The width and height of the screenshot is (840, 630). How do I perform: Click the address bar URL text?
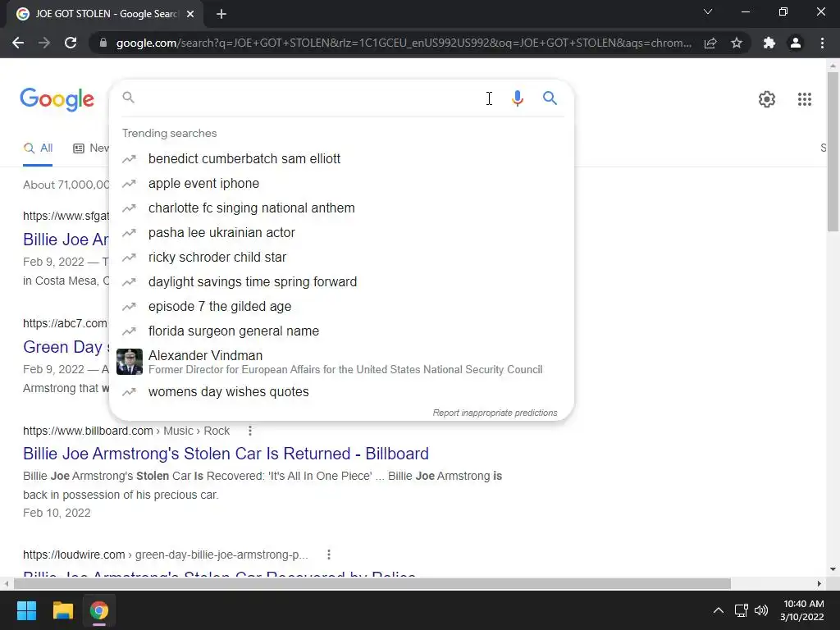(404, 43)
